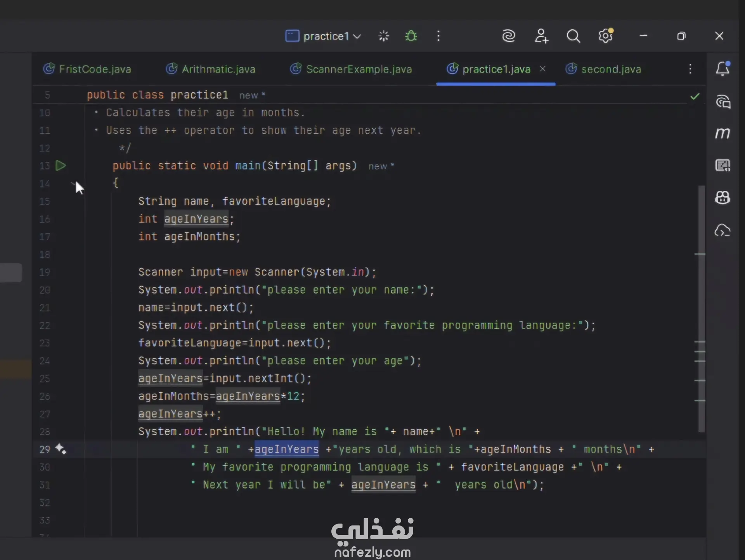Close the practice1.java tab
745x560 pixels.
543,69
